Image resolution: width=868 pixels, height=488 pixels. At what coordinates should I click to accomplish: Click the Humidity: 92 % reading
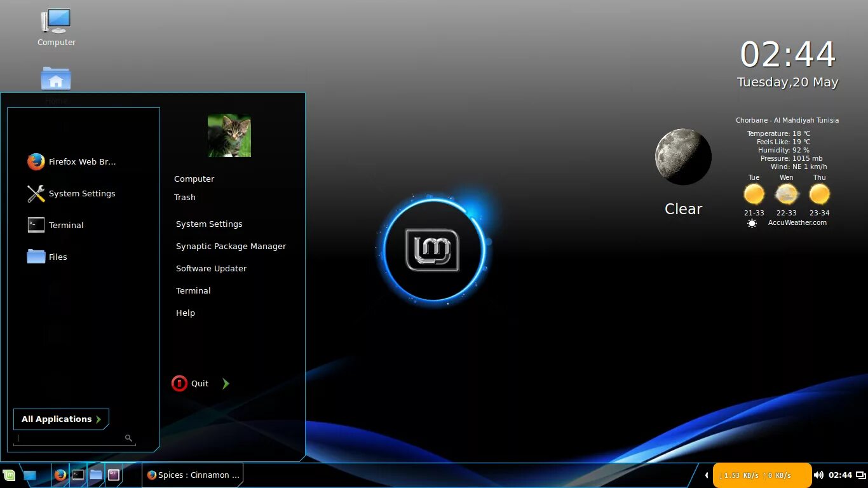point(783,150)
